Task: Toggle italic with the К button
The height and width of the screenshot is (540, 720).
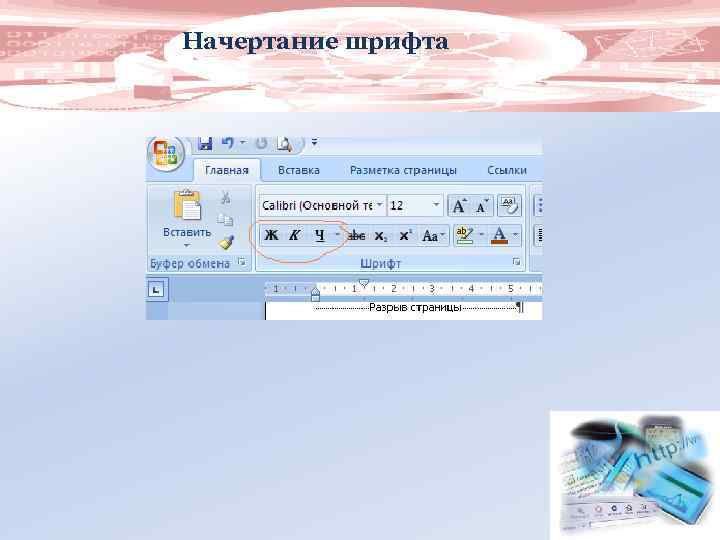Action: click(294, 236)
